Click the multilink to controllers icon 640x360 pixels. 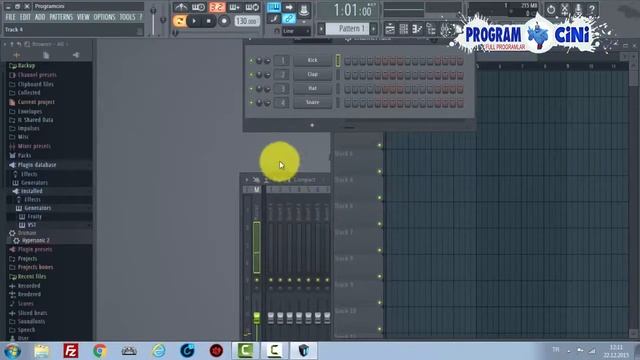[x=304, y=10]
